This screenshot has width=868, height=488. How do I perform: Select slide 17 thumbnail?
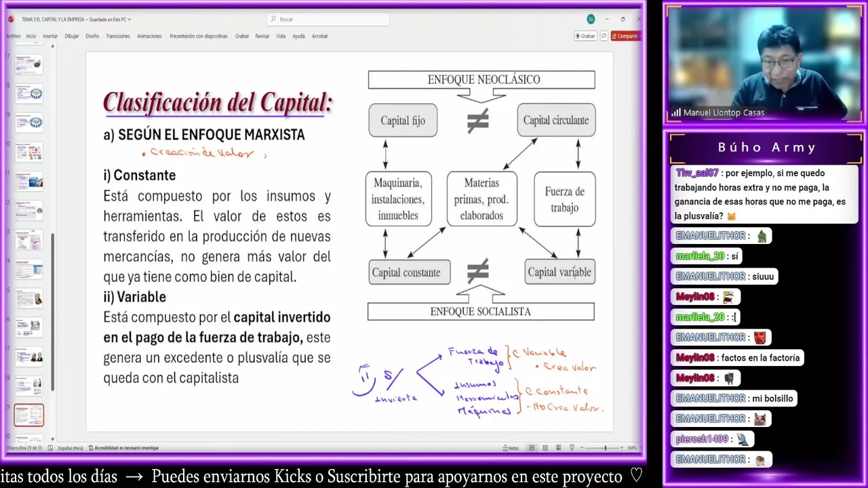coord(29,64)
